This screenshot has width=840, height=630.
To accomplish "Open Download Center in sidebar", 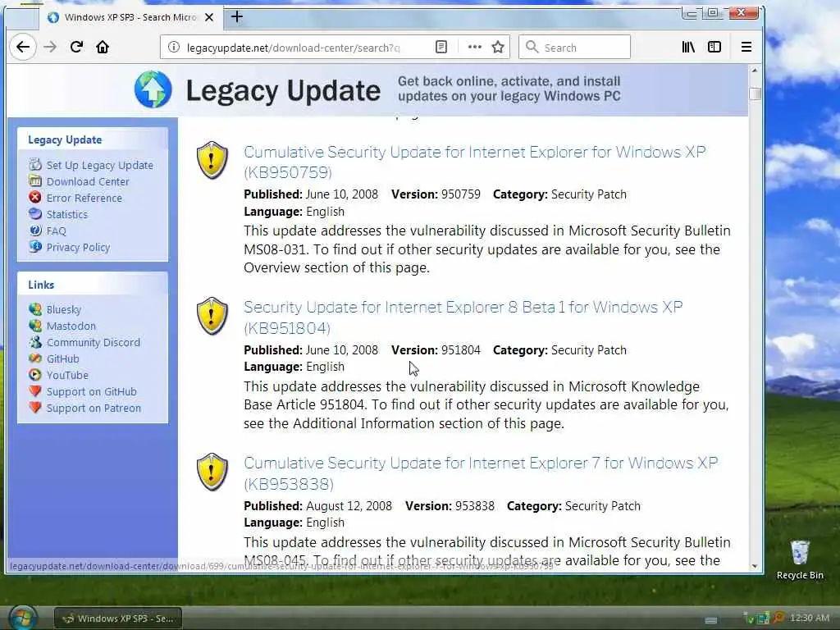I will point(88,181).
